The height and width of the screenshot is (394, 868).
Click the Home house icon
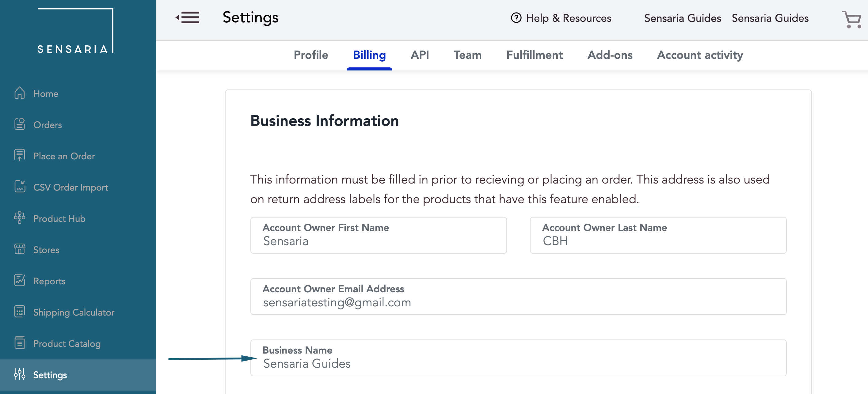tap(20, 93)
